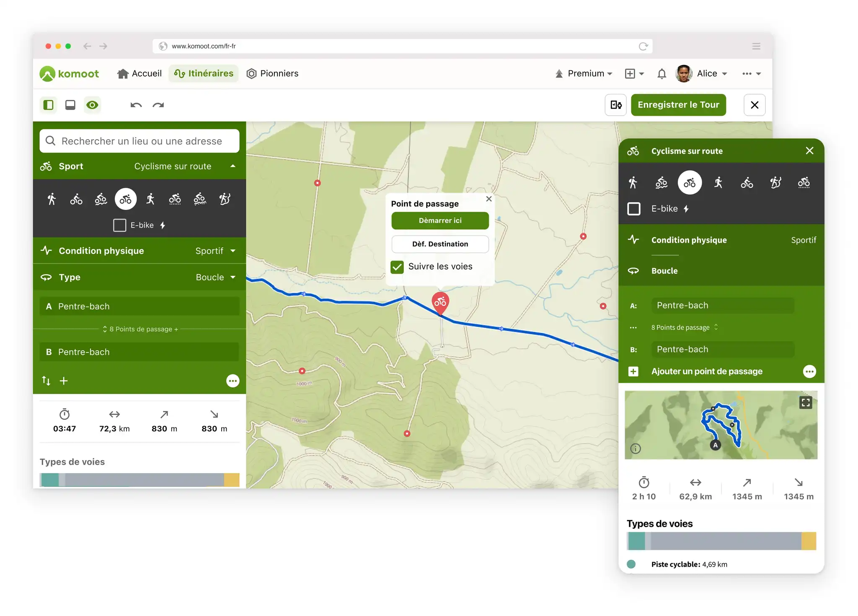858x616 pixels.
Task: Click the Démarrer ici button
Action: pos(440,220)
